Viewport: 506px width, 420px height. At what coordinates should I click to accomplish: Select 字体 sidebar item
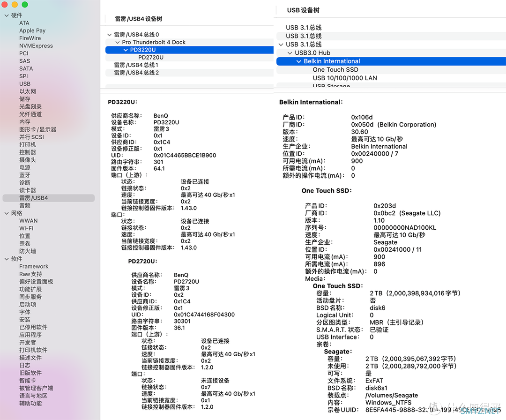coord(25,312)
